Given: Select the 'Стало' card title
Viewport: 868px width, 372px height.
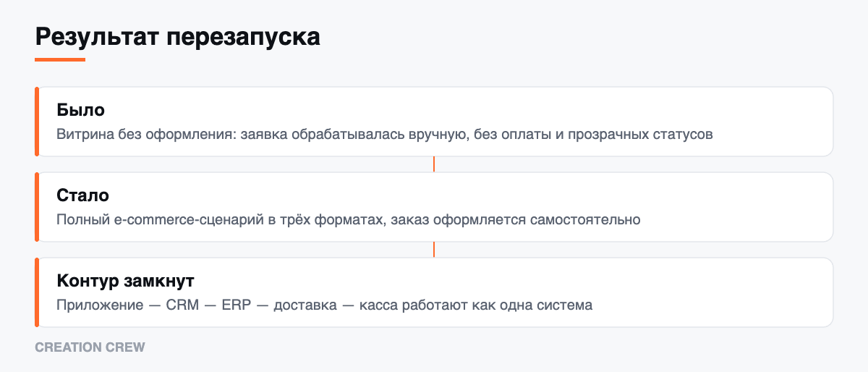Looking at the screenshot, I should [x=83, y=196].
